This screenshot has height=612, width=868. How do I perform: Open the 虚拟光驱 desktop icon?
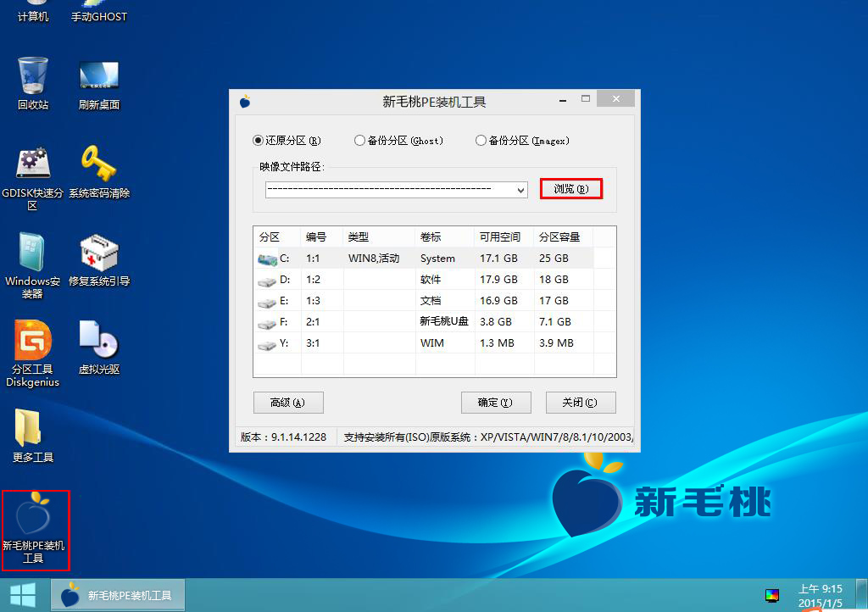pyautogui.click(x=99, y=348)
